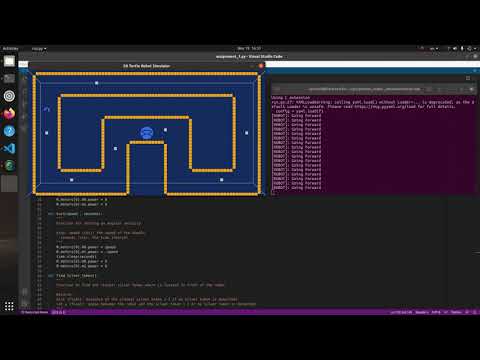Open Show Applications grid in the dock

click(x=9, y=306)
